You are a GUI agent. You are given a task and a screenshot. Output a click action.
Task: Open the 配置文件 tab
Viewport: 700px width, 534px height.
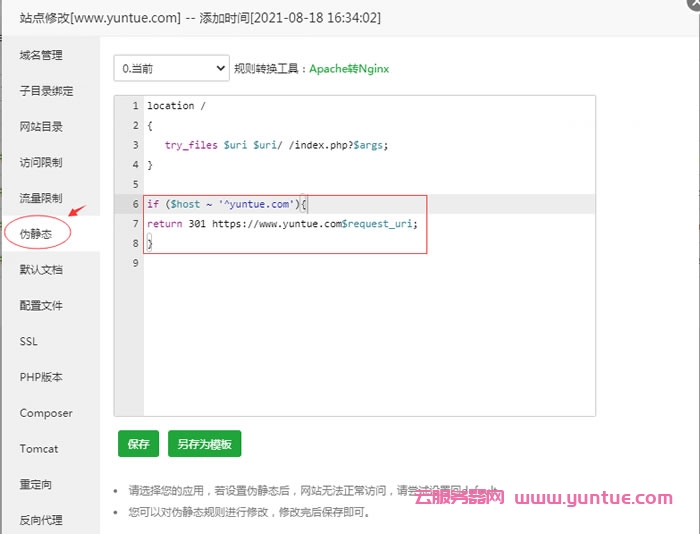(x=41, y=306)
